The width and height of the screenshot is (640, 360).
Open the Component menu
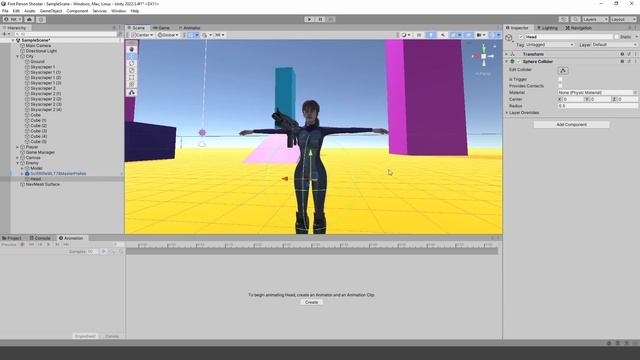pos(77,11)
